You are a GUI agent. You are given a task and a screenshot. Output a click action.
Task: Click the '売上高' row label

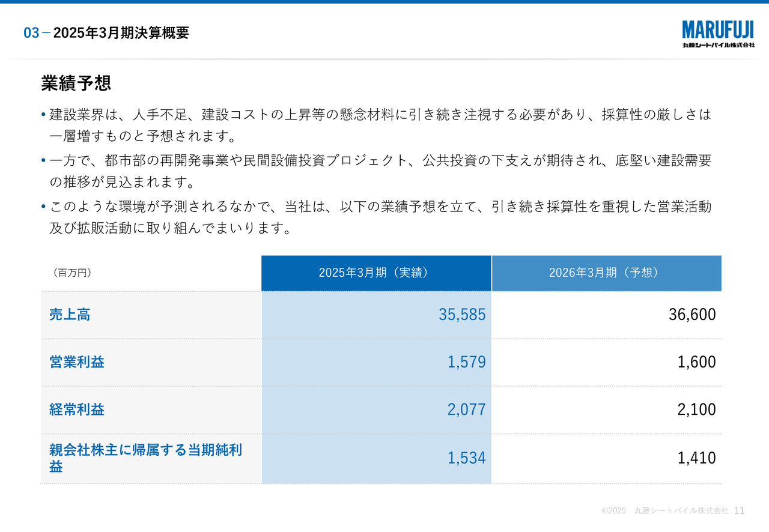tap(70, 315)
